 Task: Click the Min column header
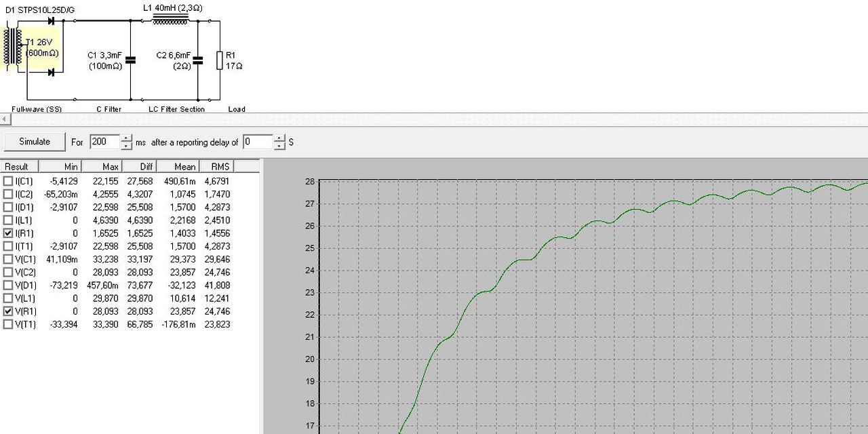60,166
